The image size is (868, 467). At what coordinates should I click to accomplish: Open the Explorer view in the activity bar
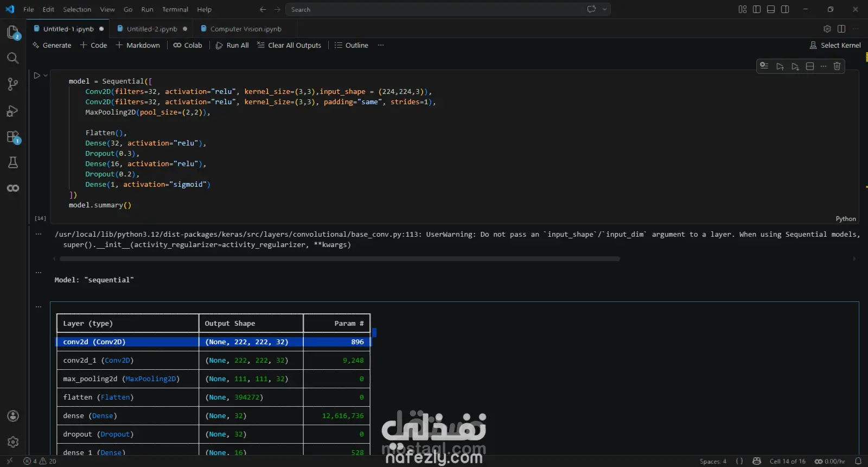pos(13,32)
